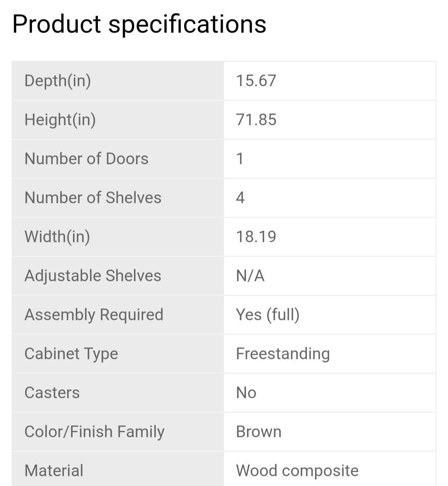This screenshot has width=448, height=486.
Task: Click the height value 71.85
Action: [x=256, y=120]
